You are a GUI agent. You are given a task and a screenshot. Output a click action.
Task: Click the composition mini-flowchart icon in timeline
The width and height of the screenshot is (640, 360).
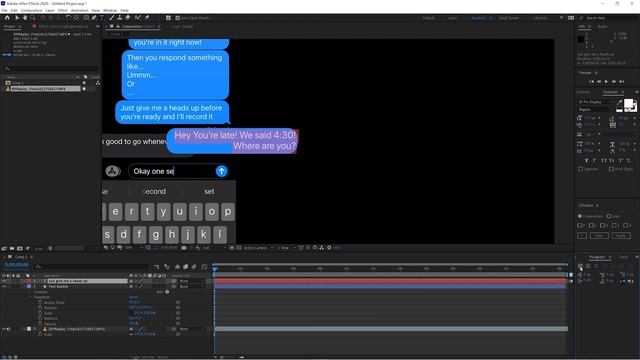click(x=157, y=267)
